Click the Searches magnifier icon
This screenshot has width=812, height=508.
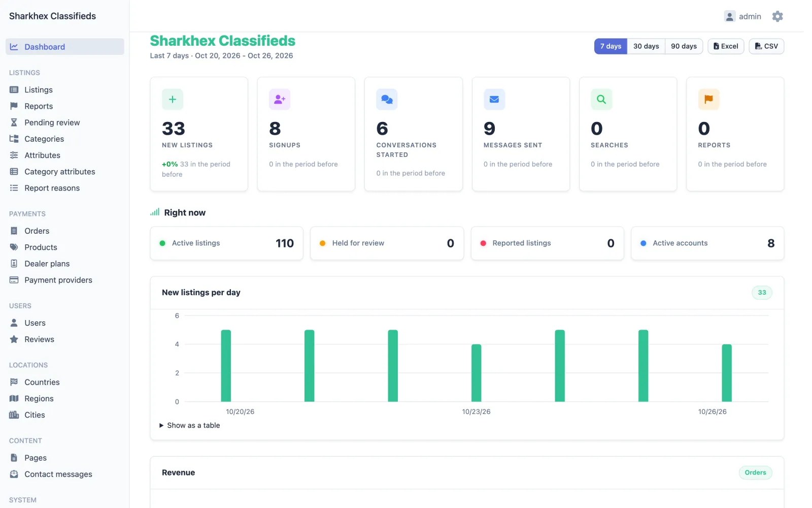(x=601, y=100)
